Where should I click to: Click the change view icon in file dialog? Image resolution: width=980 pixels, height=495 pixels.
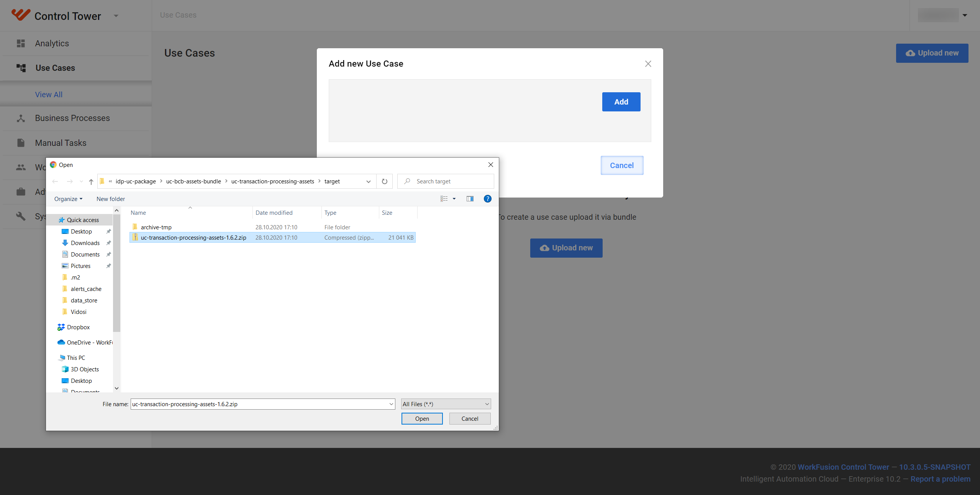[444, 199]
